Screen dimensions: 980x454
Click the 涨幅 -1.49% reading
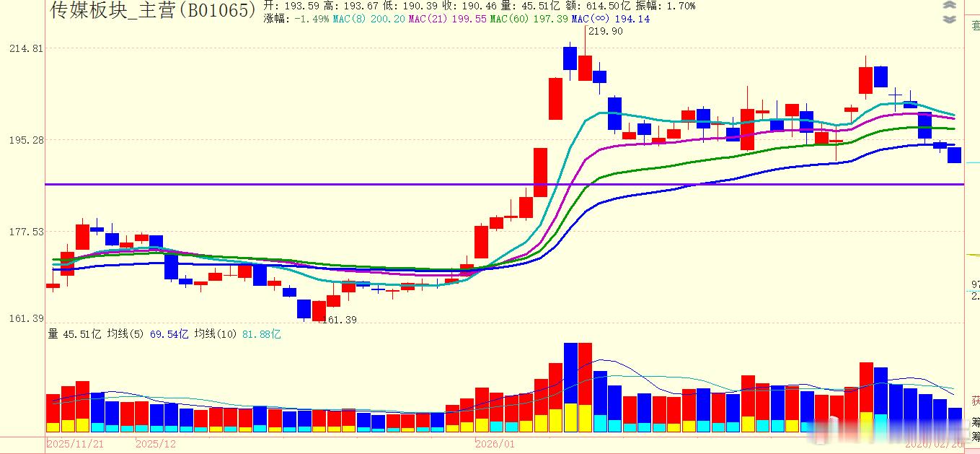click(296, 19)
